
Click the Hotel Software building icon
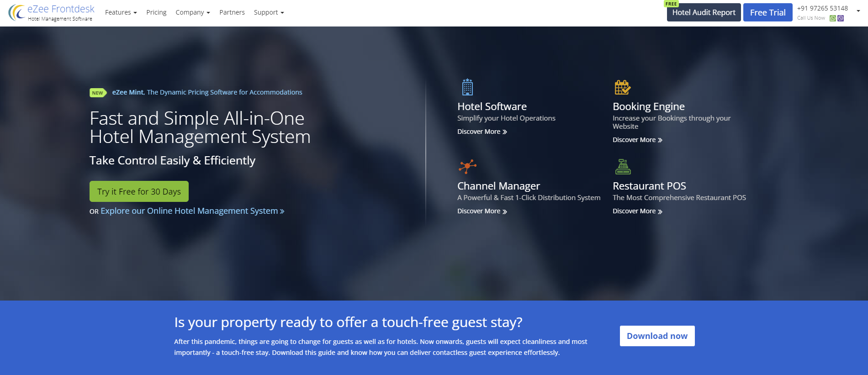467,87
